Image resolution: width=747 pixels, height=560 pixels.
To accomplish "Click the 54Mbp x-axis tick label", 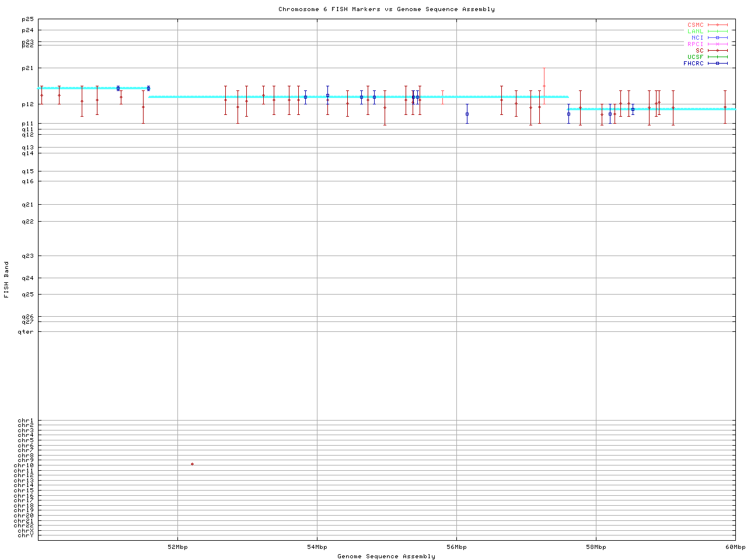I will tap(317, 547).
